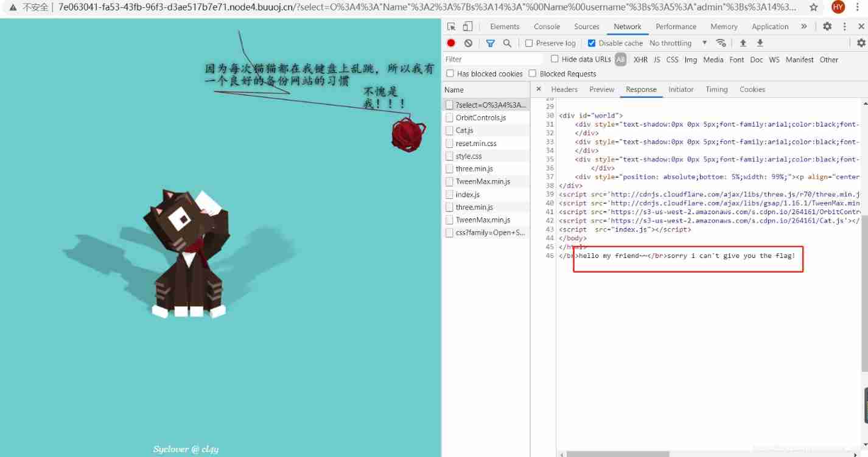Click the export HAR download arrow
The image size is (868, 457).
[760, 43]
